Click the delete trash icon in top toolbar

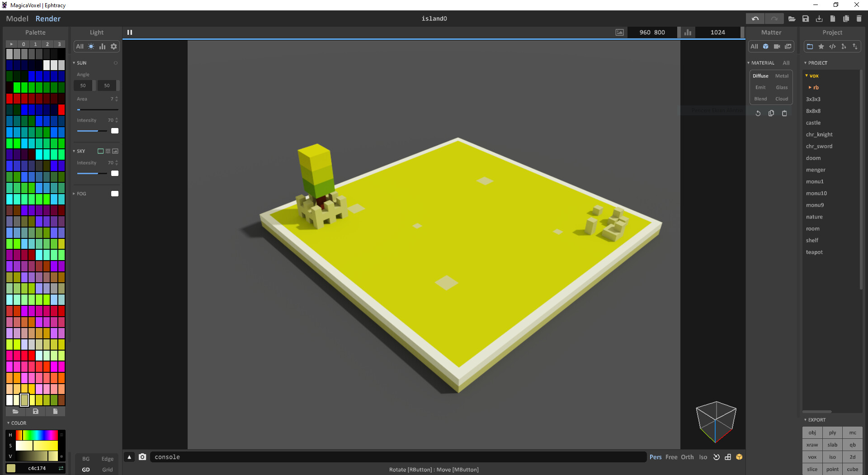[859, 19]
